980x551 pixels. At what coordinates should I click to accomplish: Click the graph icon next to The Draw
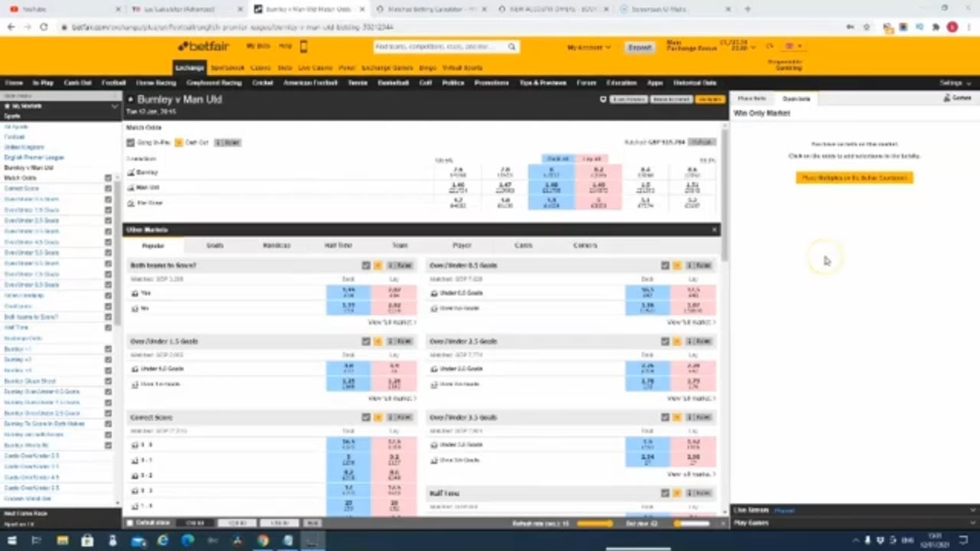[131, 203]
